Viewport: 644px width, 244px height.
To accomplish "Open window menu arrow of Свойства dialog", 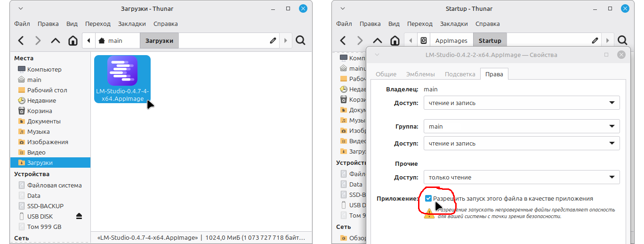I will coord(377,55).
